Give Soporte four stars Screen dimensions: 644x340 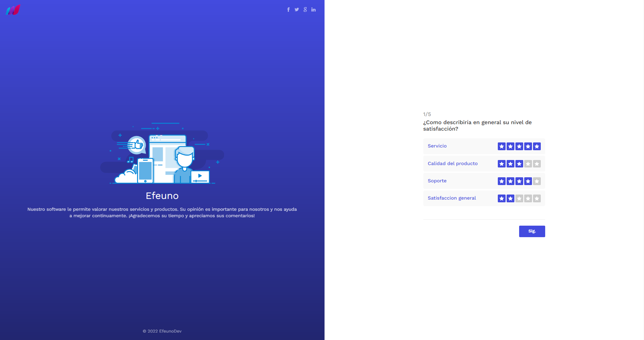click(x=528, y=181)
